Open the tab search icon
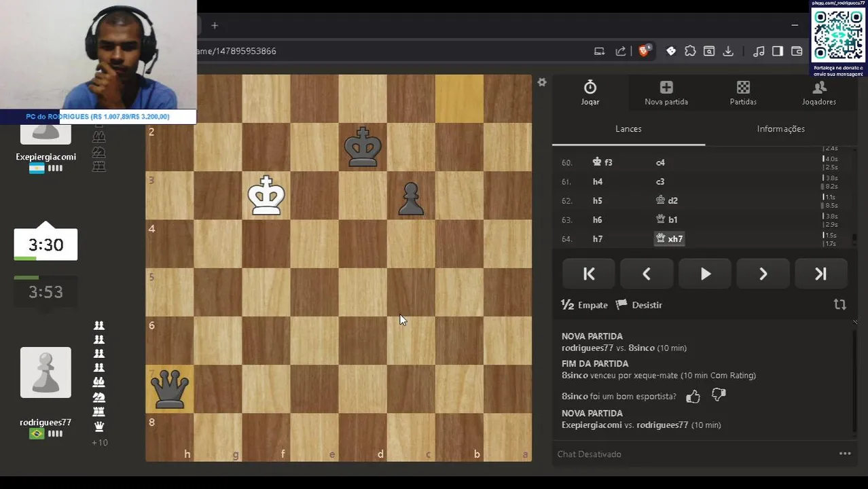Screen dimensions: 868x489 709,51
